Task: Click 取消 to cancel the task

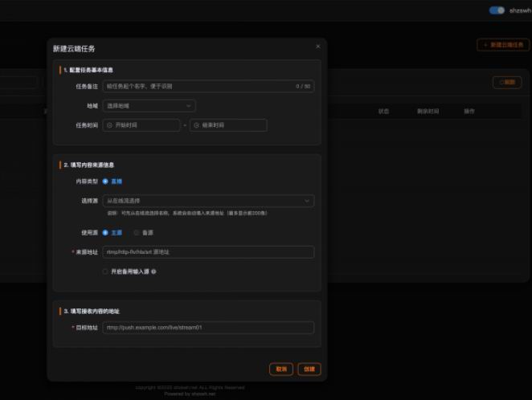Action: [281, 369]
